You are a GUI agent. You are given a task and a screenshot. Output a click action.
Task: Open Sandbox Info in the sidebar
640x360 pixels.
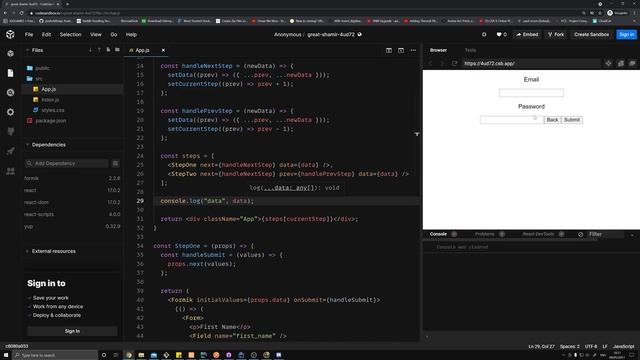(x=10, y=53)
